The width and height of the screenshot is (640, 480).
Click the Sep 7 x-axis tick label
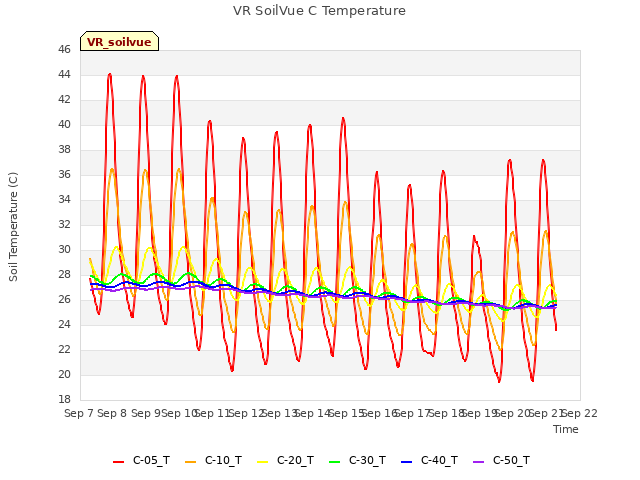click(x=79, y=413)
